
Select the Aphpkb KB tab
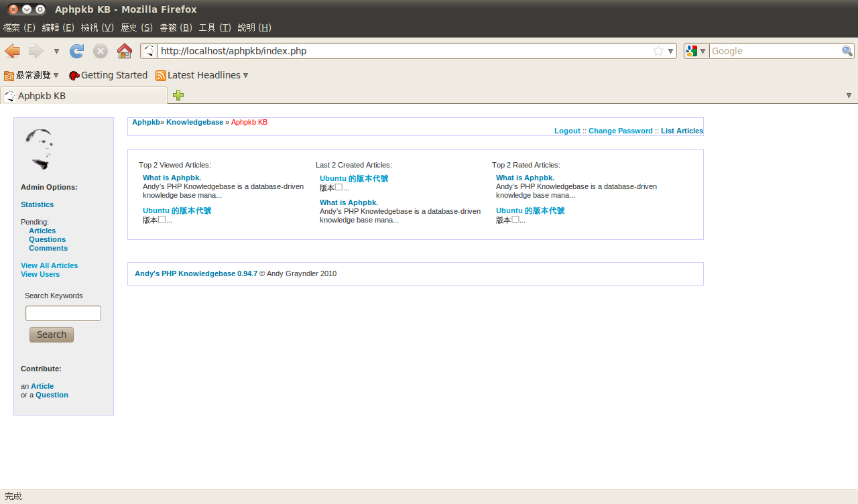(84, 96)
